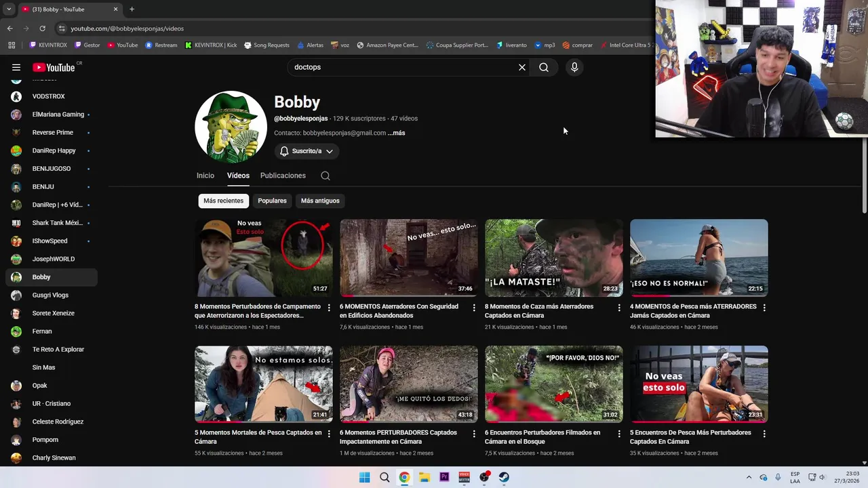868x488 pixels.
Task: Open options for 6 Momentos PERTURBADORES Captados video
Action: coord(474,434)
